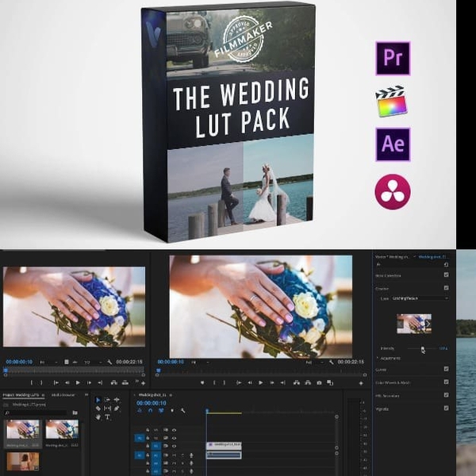The image size is (476, 476).
Task: Open the Look dropdown in Lumetri
Action: 420,298
